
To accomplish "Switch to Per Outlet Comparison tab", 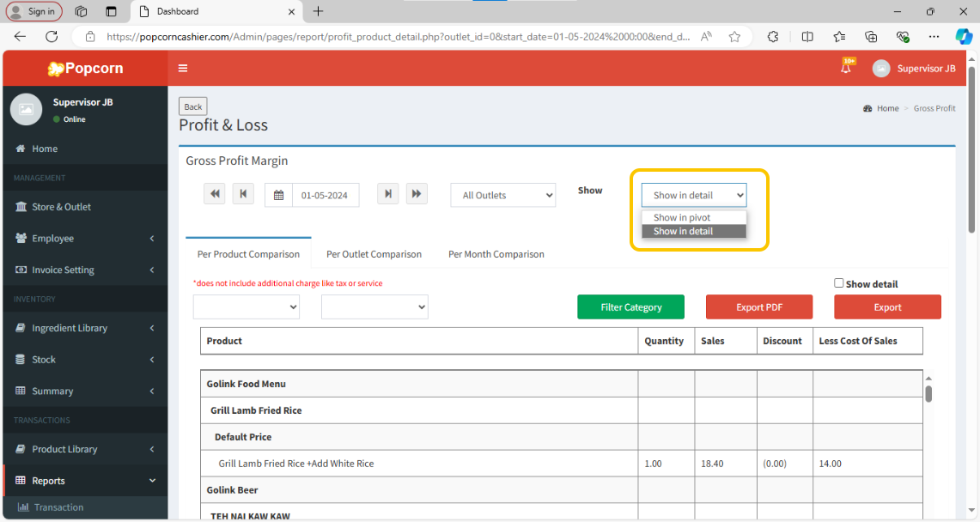I will (x=374, y=254).
